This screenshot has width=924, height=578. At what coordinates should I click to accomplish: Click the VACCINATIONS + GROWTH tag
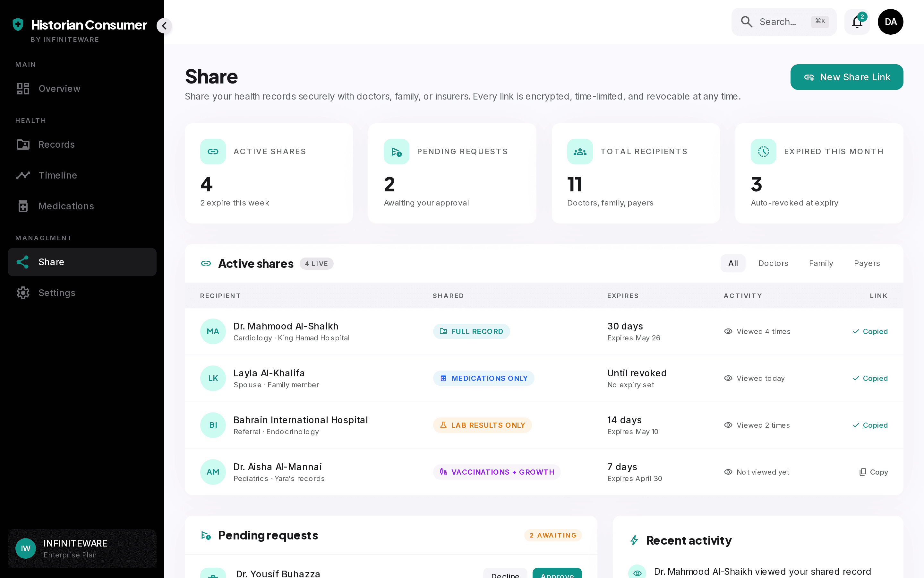coord(497,472)
